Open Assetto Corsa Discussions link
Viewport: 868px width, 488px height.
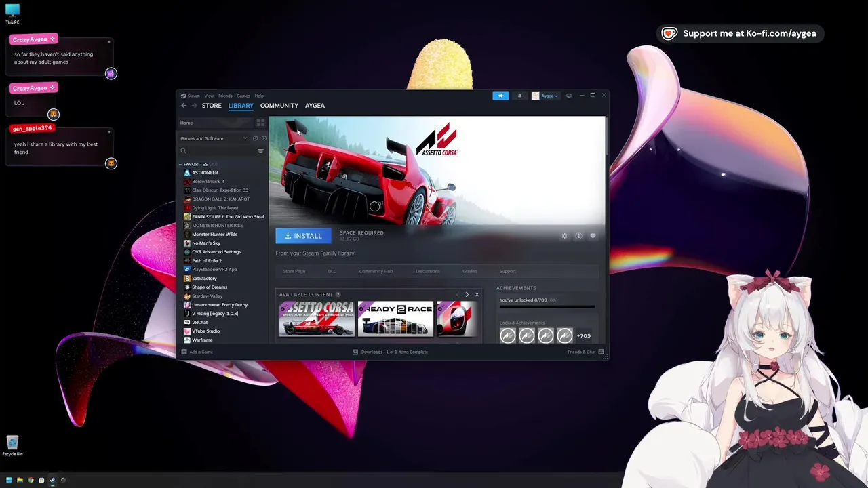(428, 271)
